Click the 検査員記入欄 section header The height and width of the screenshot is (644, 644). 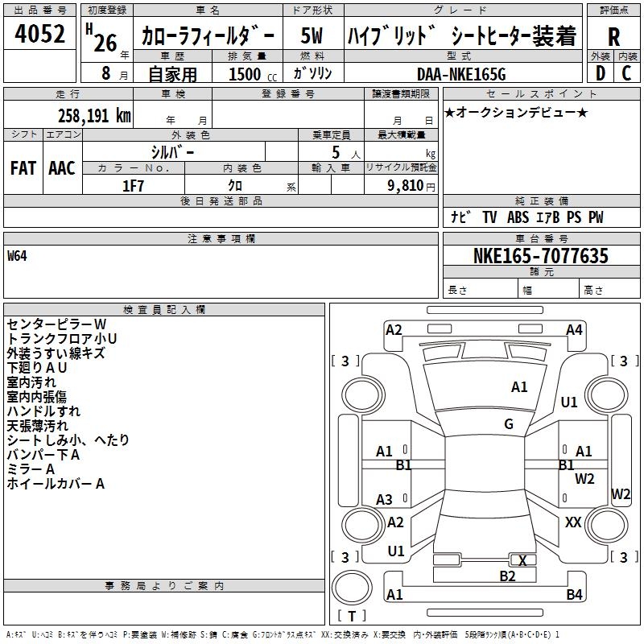[x=164, y=310]
